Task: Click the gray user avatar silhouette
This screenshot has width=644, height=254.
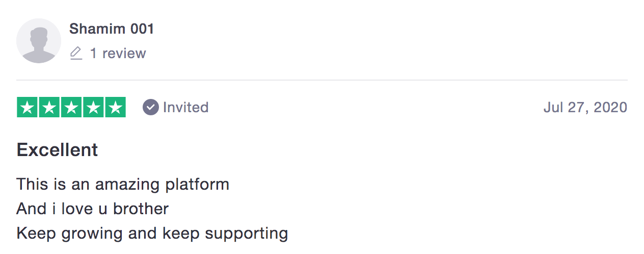Action: click(x=39, y=41)
